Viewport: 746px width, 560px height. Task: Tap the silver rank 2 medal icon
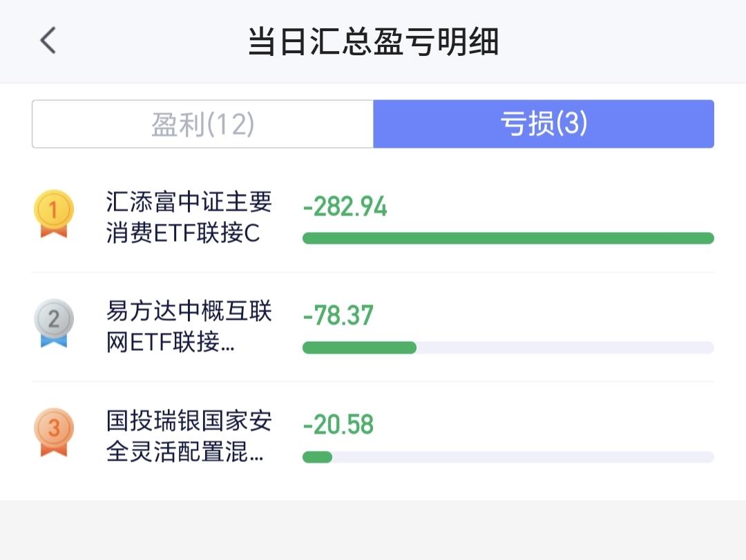click(x=54, y=322)
